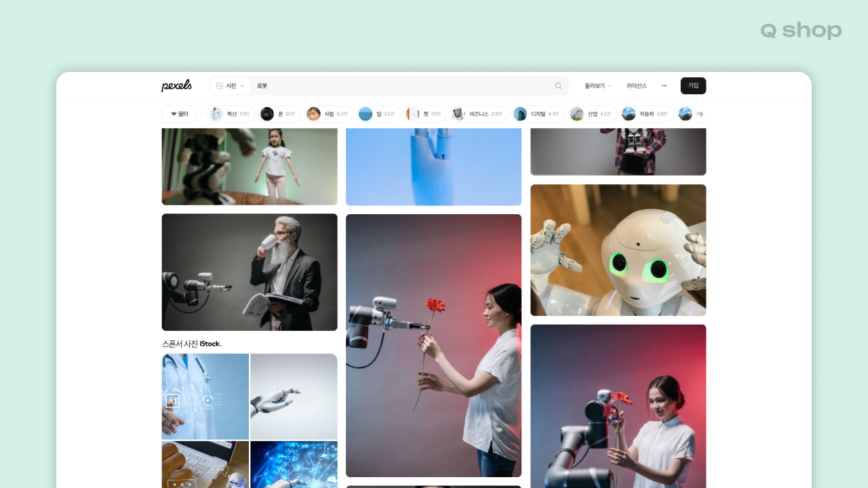The width and height of the screenshot is (868, 488).
Task: Select the 비즈니스 category chip
Action: click(479, 114)
